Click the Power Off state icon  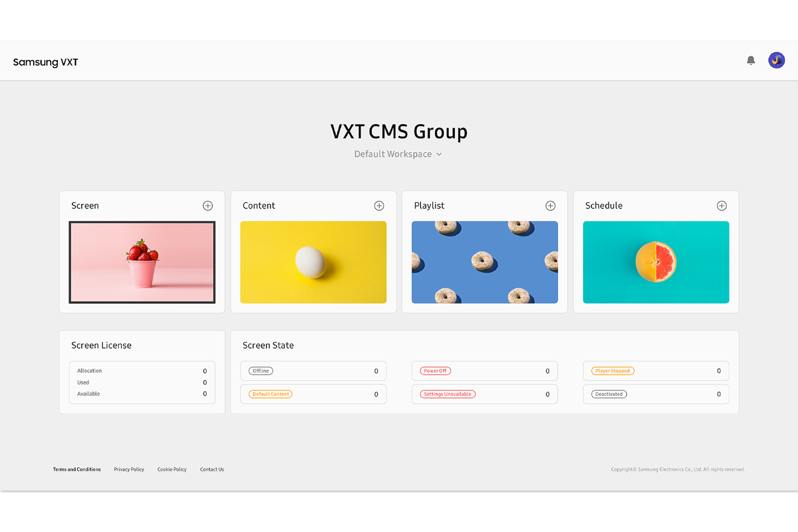pos(435,370)
